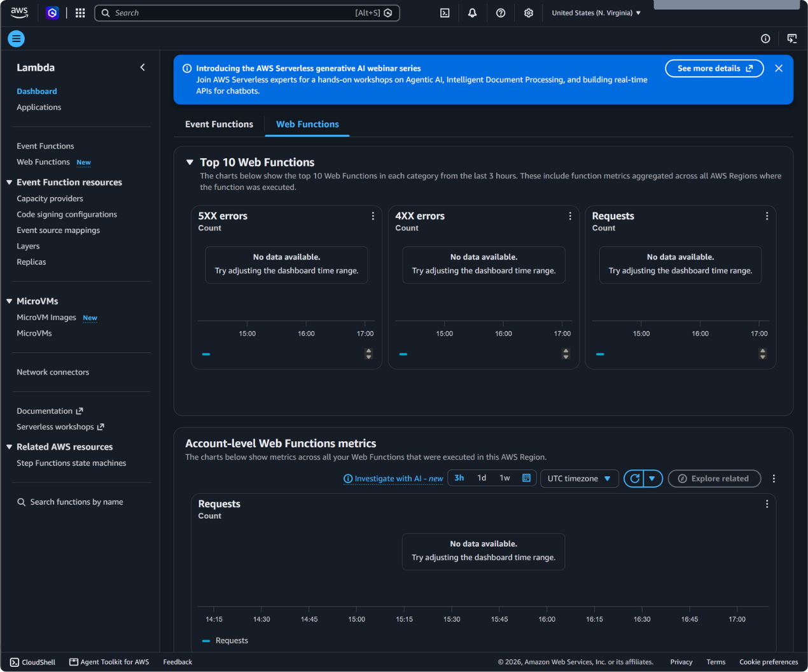Focus the top AWS search box
The height and width of the screenshot is (672, 808).
tap(247, 13)
